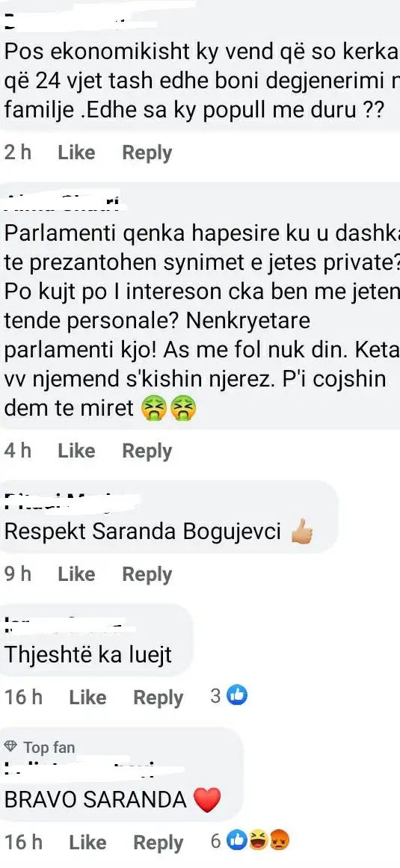The width and height of the screenshot is (400, 868).
Task: Like the Respekt Saranda Bogujevci comment
Action: (76, 574)
